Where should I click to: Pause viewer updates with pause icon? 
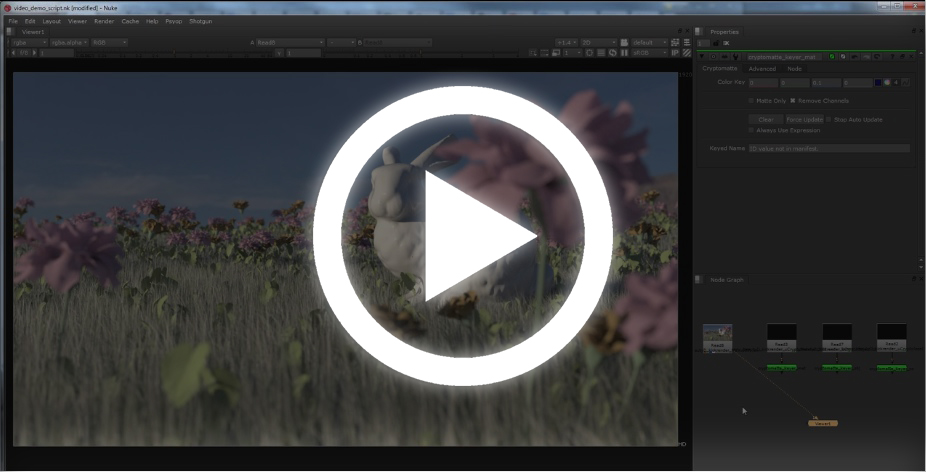pos(624,53)
